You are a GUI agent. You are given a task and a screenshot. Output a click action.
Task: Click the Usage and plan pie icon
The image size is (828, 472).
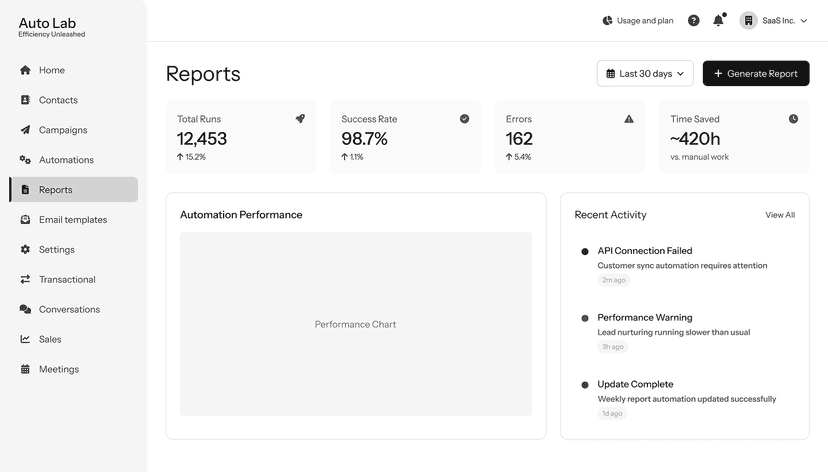(607, 21)
